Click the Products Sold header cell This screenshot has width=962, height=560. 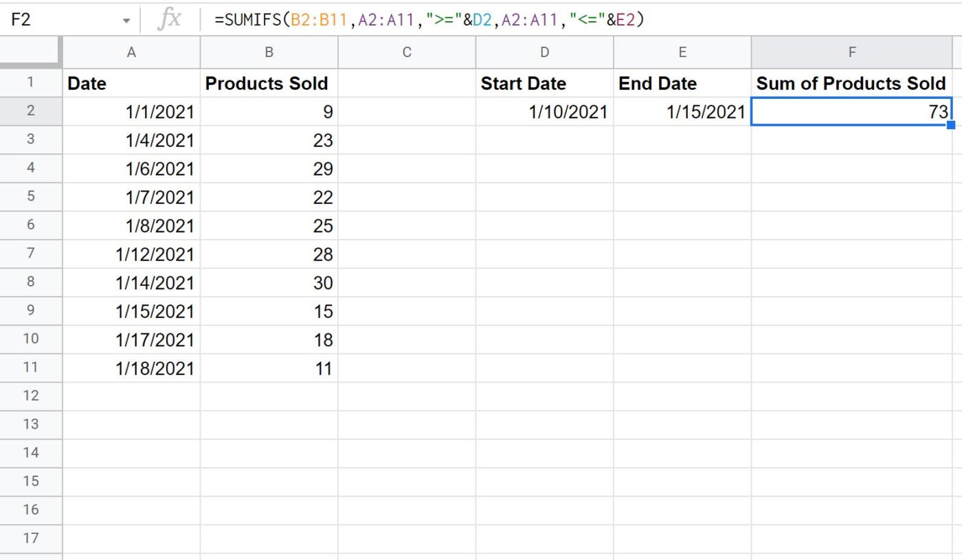[269, 83]
